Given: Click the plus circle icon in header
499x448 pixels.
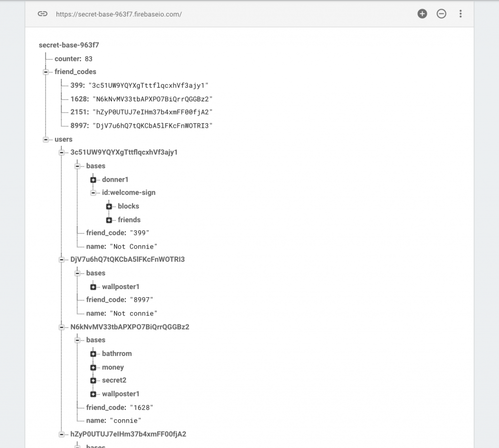Looking at the screenshot, I should 422,14.
